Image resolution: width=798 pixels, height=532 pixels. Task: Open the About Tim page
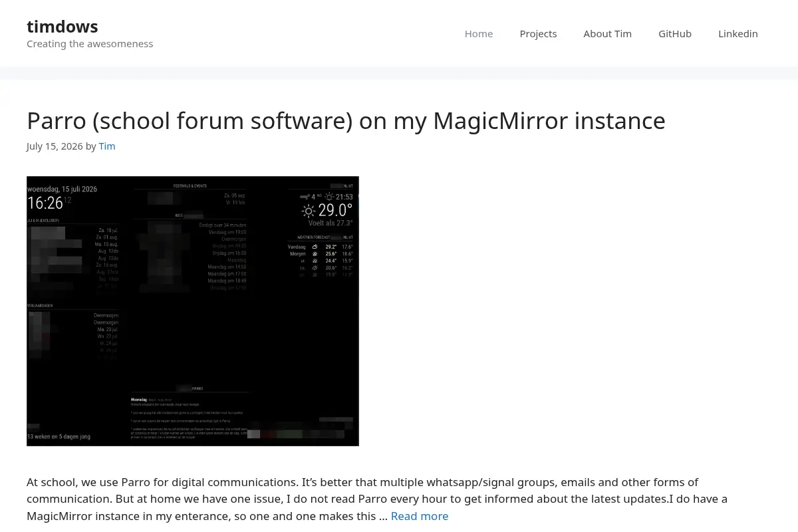(x=608, y=33)
